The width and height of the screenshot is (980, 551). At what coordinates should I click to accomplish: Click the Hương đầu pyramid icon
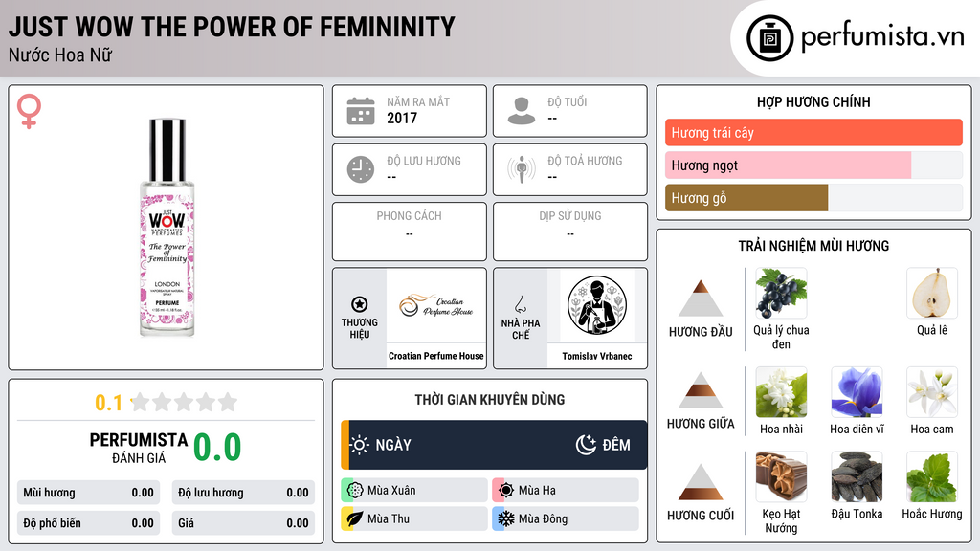701,298
